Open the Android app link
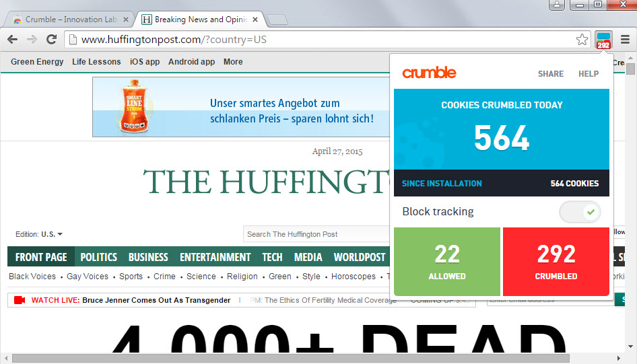This screenshot has height=364, width=637. coord(192,62)
